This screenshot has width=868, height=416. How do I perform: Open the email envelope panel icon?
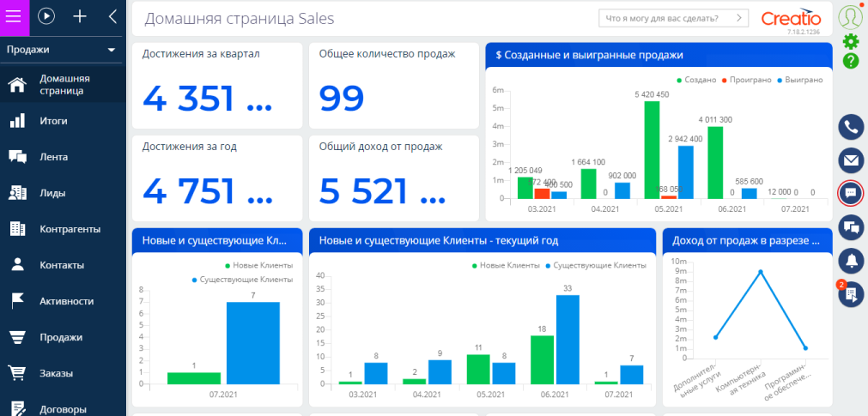pyautogui.click(x=850, y=160)
